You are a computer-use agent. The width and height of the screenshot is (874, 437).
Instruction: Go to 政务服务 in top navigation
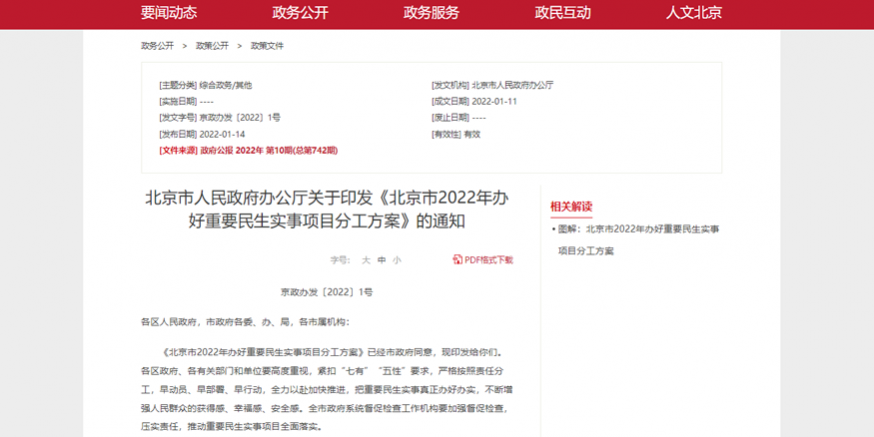(431, 13)
